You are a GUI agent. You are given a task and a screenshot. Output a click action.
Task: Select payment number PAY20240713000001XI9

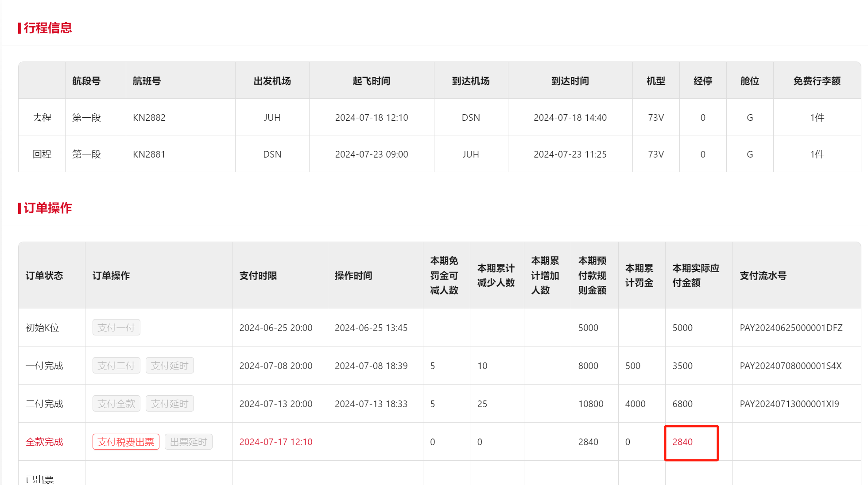(789, 404)
